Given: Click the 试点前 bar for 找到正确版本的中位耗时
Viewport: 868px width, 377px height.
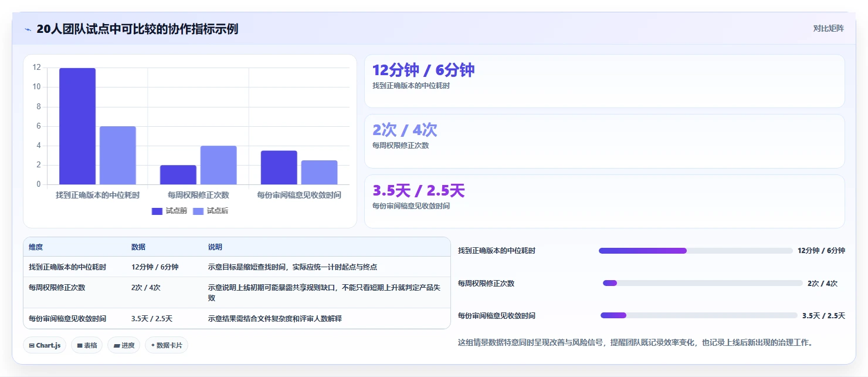Looking at the screenshot, I should coord(77,126).
